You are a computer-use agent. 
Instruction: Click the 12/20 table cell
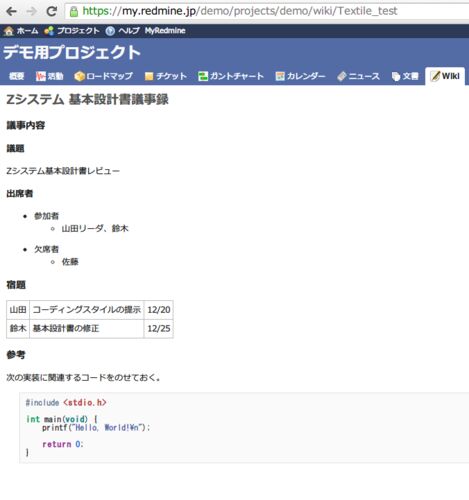pos(159,310)
